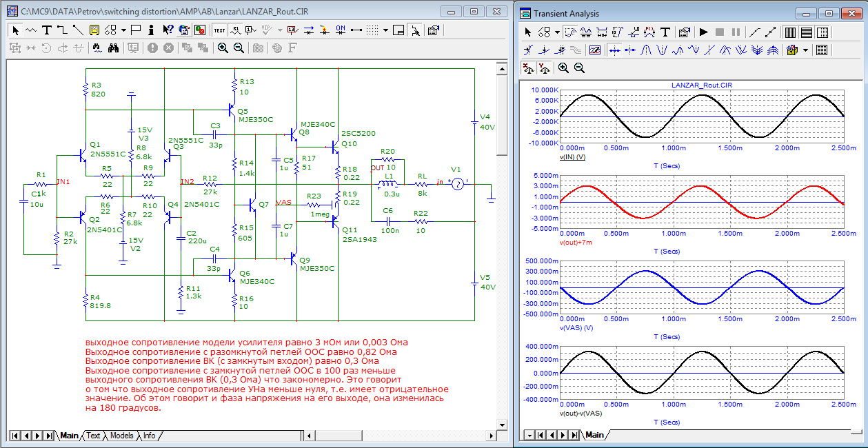This screenshot has height=448, width=868.
Task: Select the Valley cursor function icon
Action: (662, 50)
